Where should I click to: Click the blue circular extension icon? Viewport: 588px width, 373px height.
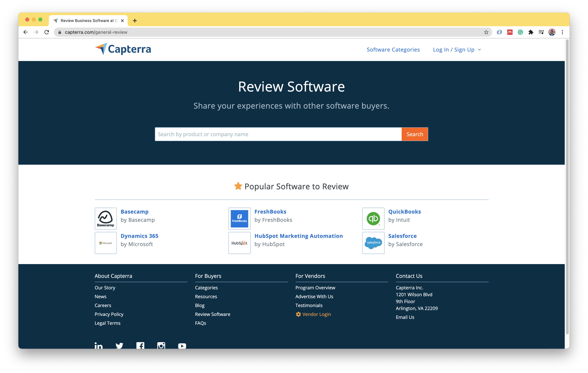499,32
